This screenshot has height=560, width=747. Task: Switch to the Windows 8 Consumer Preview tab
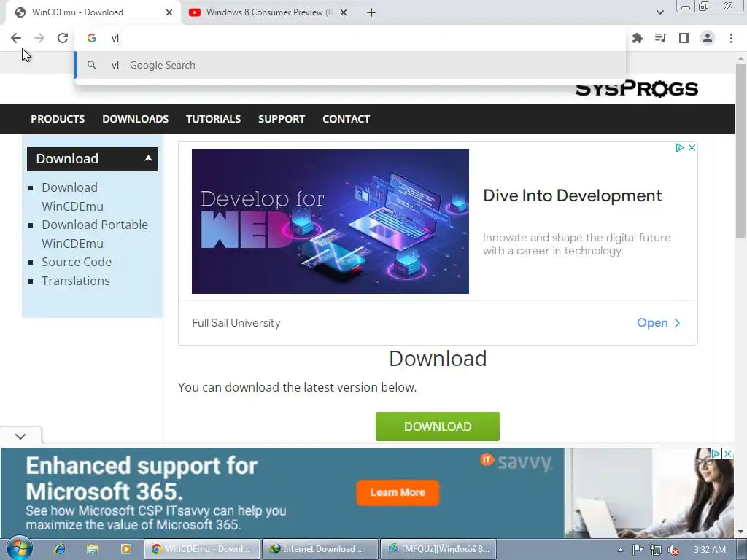268,12
